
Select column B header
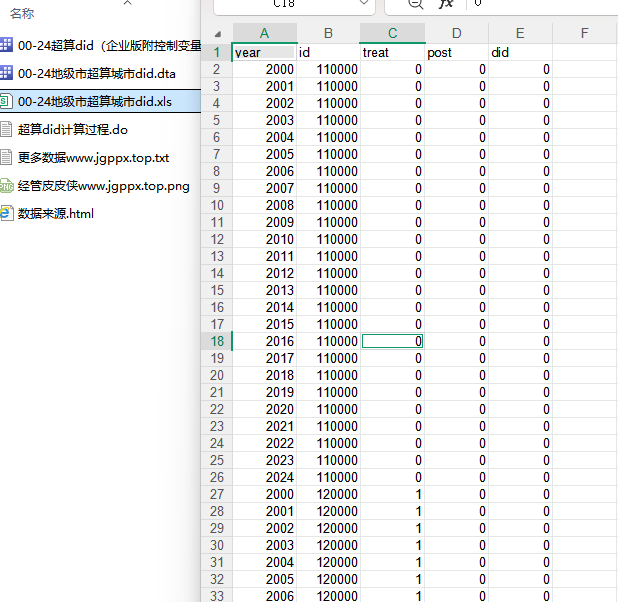pyautogui.click(x=328, y=33)
